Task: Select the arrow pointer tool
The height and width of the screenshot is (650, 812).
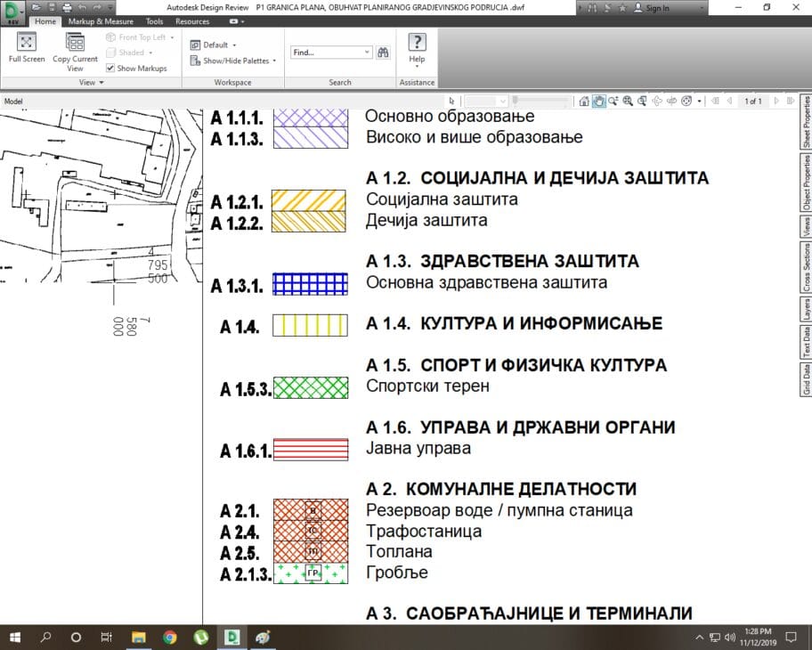Action: click(452, 102)
